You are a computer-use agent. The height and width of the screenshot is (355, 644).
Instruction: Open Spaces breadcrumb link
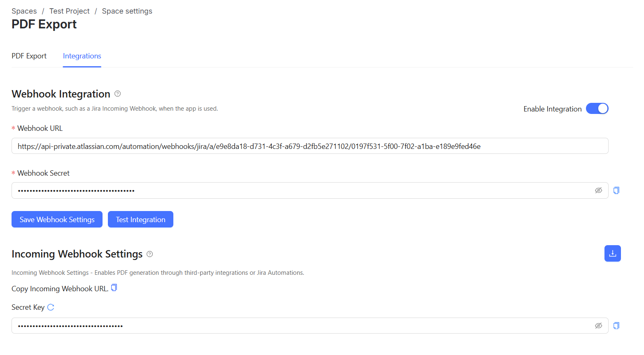24,11
